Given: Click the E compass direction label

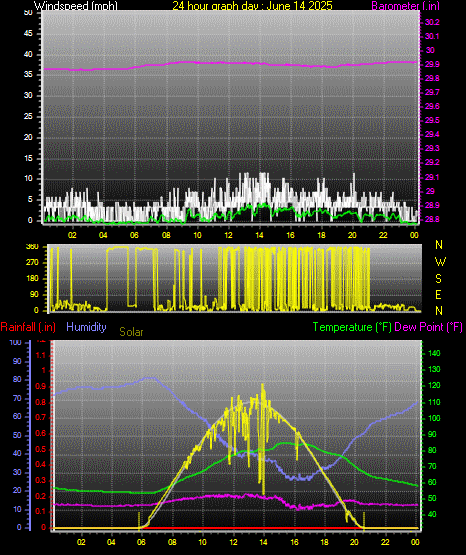Looking at the screenshot, I should (438, 294).
